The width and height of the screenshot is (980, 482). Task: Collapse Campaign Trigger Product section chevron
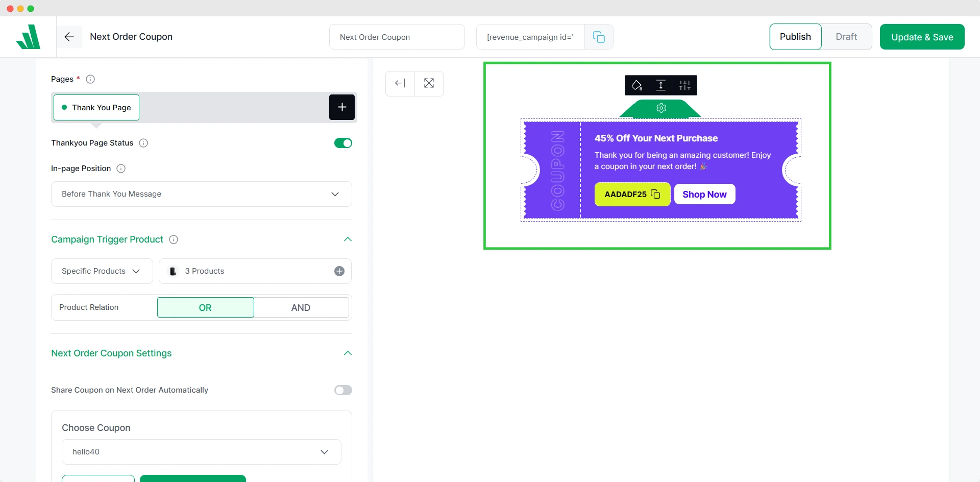coord(348,239)
